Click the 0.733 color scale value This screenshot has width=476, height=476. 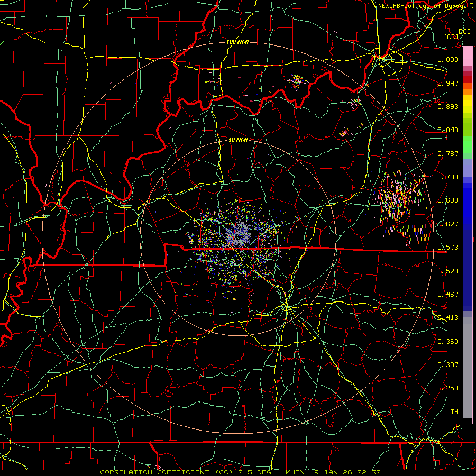(448, 177)
